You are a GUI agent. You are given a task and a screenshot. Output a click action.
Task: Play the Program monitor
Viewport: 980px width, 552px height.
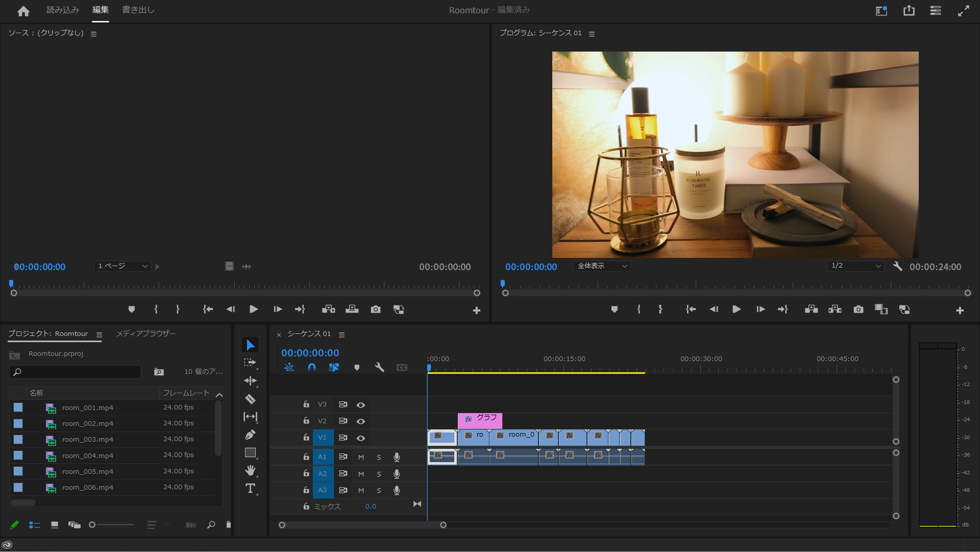pyautogui.click(x=737, y=309)
